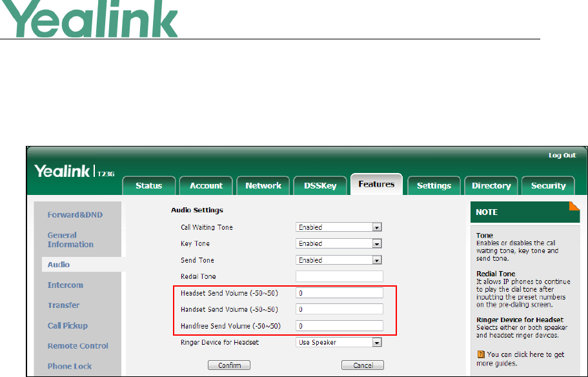Click the Redial Tone input field
This screenshot has width=588, height=377.
(x=340, y=276)
